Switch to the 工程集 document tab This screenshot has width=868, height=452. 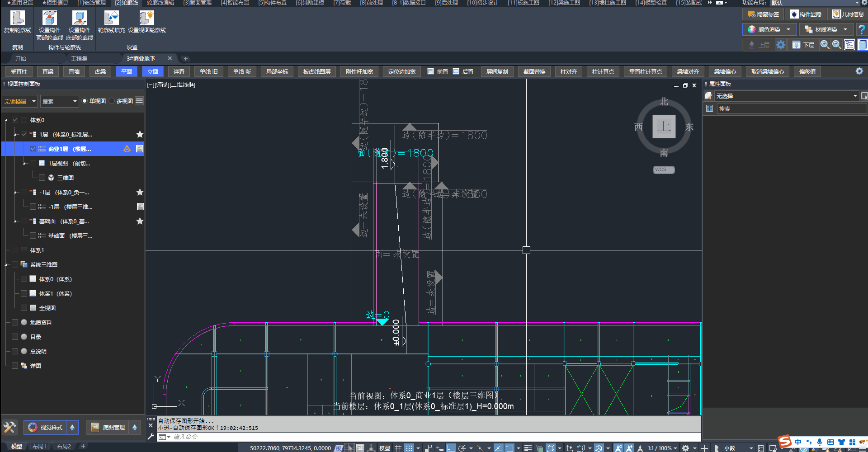[79, 58]
